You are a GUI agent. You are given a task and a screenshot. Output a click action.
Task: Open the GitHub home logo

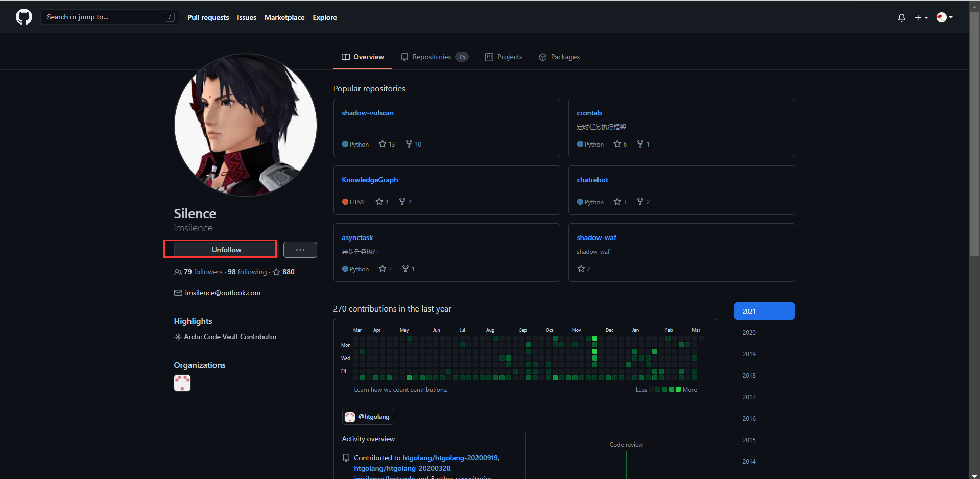(x=24, y=17)
